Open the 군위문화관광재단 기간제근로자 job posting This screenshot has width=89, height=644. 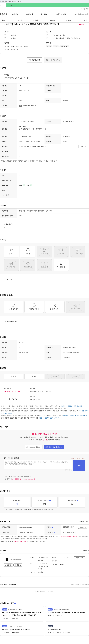click(x=67, y=612)
